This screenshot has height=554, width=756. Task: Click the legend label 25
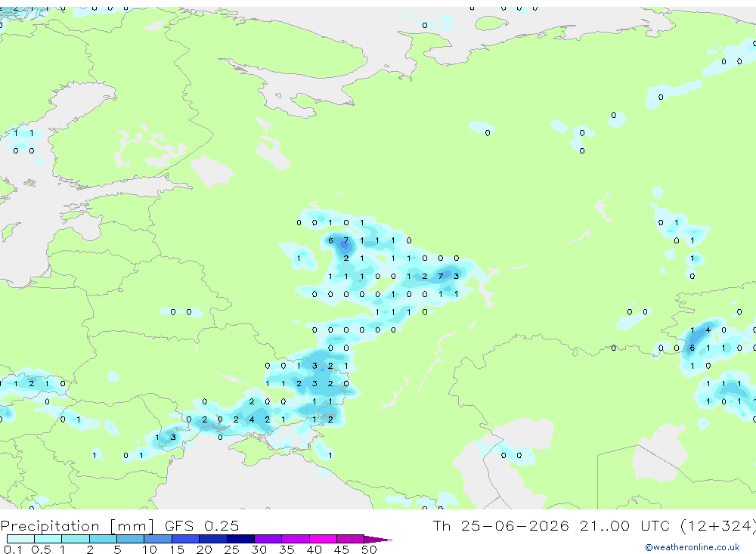coord(231,549)
